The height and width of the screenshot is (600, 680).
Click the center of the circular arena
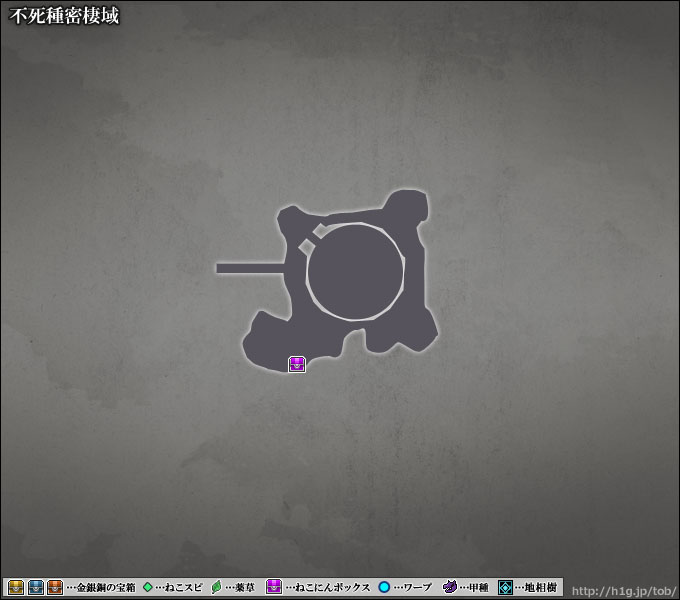[x=356, y=272]
